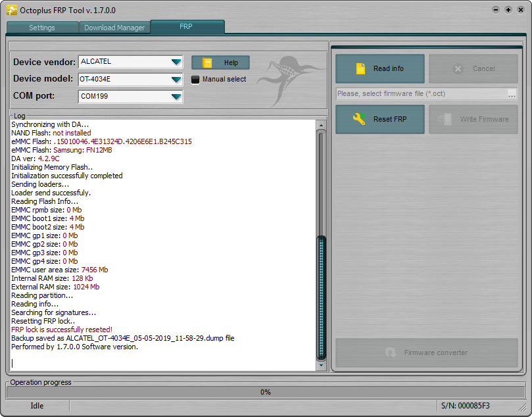Click log line 'Searching for signatures...'
The height and width of the screenshot is (417, 532).
point(54,312)
